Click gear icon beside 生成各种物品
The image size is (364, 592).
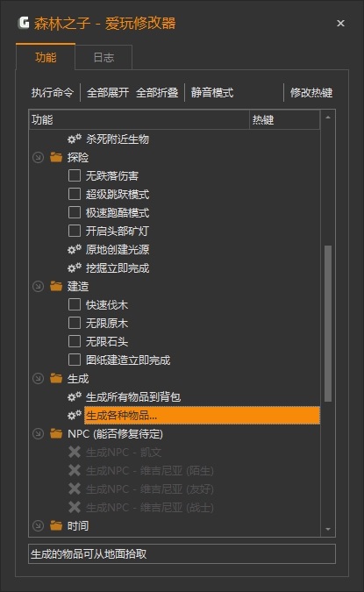click(75, 416)
